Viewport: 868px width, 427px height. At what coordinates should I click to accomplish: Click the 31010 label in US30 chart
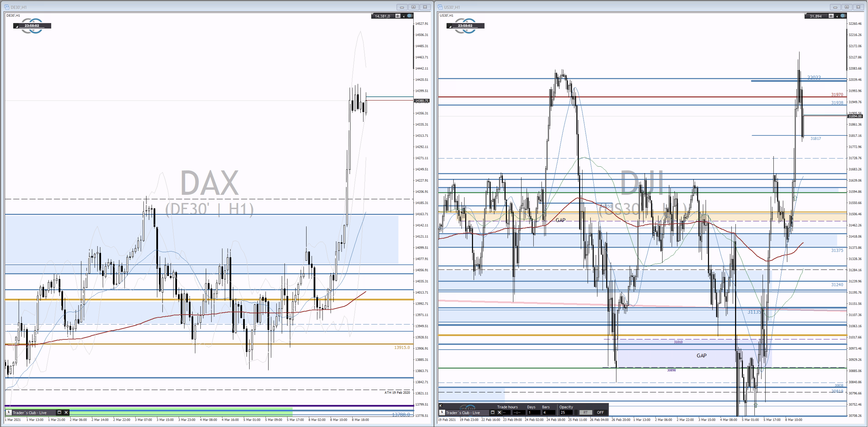coord(678,342)
